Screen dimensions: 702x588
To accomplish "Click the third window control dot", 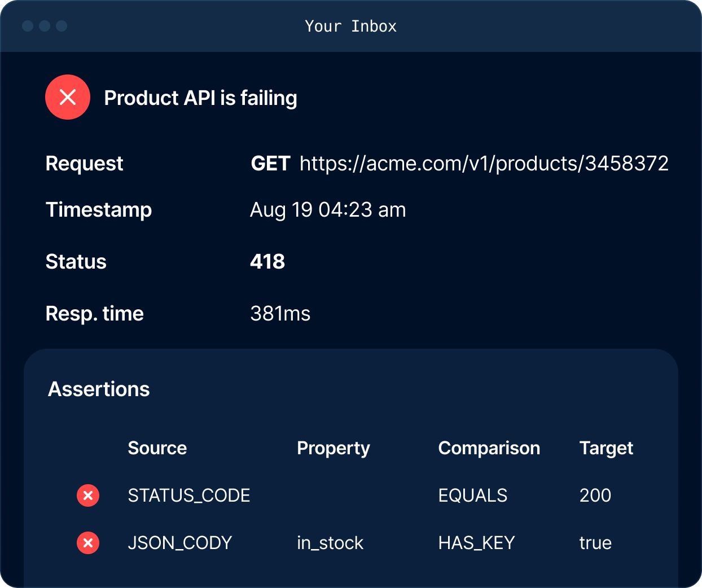I will point(62,26).
